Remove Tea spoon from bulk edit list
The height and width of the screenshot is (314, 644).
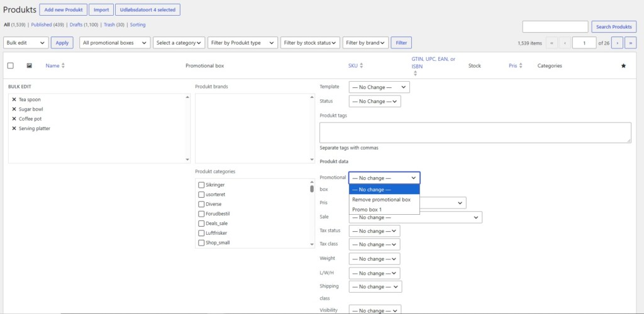14,100
